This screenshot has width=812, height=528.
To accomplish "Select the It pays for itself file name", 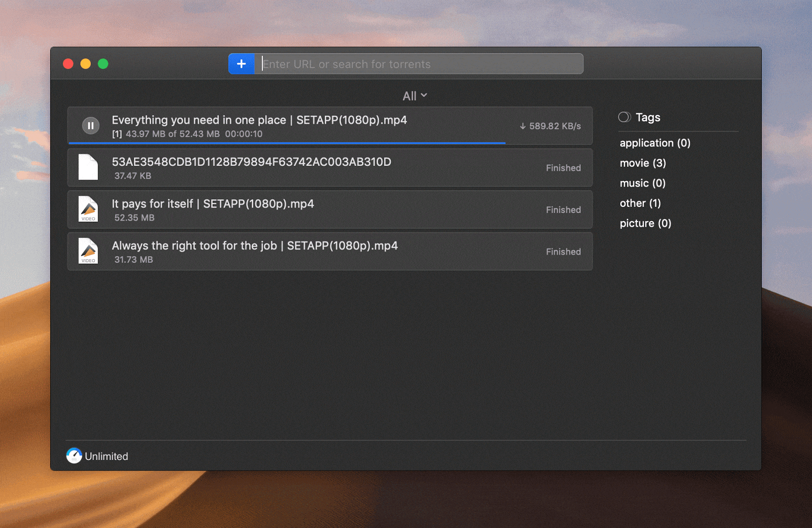I will [x=213, y=204].
